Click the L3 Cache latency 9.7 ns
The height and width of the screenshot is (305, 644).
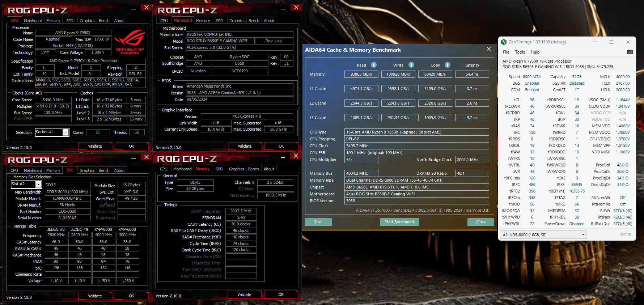(x=472, y=118)
